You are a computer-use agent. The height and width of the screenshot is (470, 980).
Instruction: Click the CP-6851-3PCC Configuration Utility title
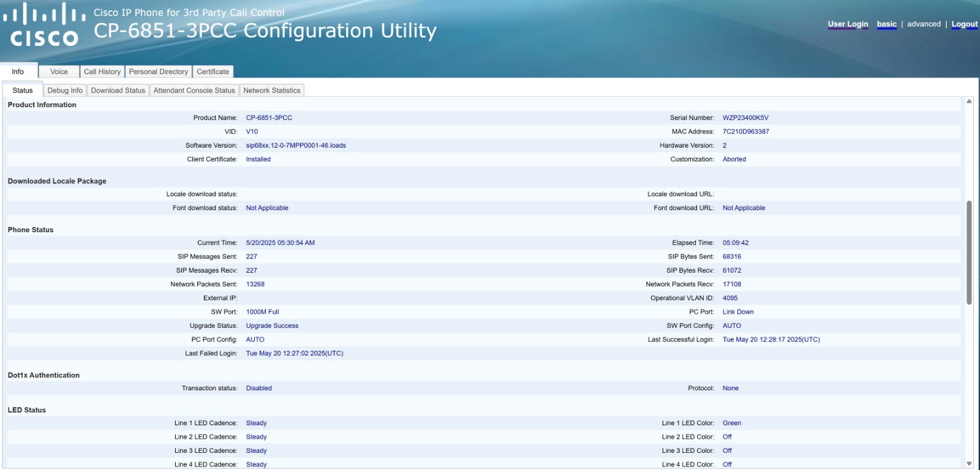coord(265,31)
